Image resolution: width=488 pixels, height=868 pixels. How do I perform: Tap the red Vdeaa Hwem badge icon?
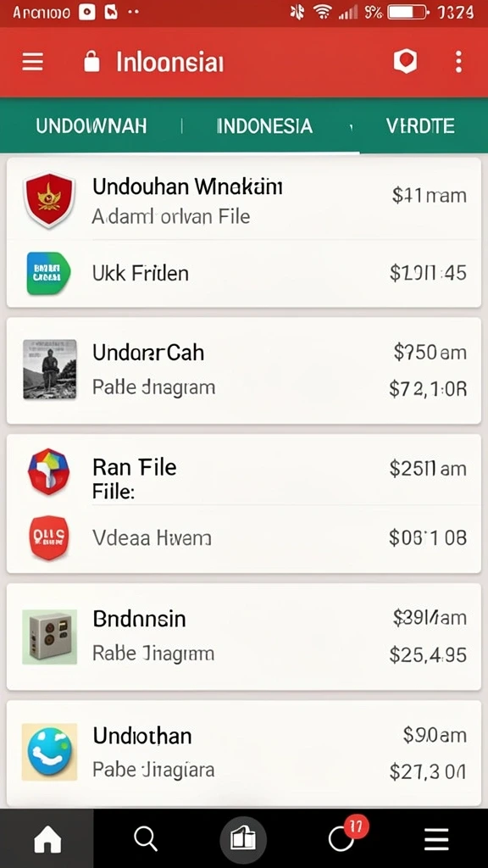pyautogui.click(x=48, y=537)
